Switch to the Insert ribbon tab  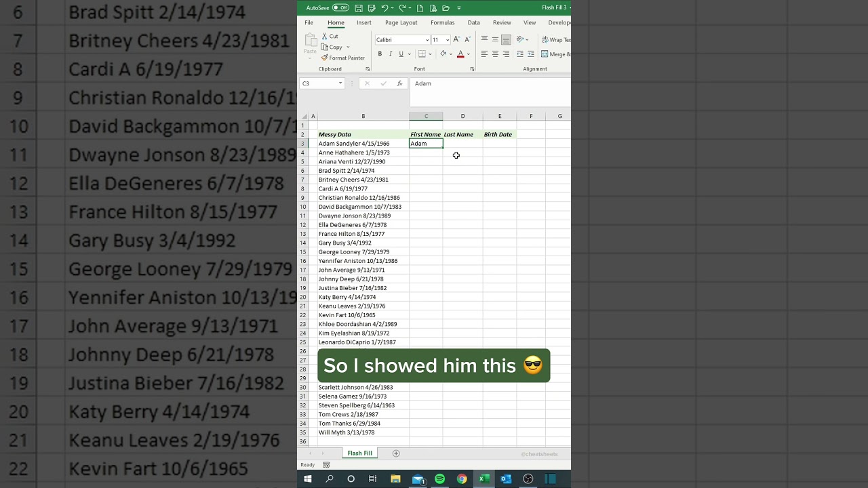[364, 23]
